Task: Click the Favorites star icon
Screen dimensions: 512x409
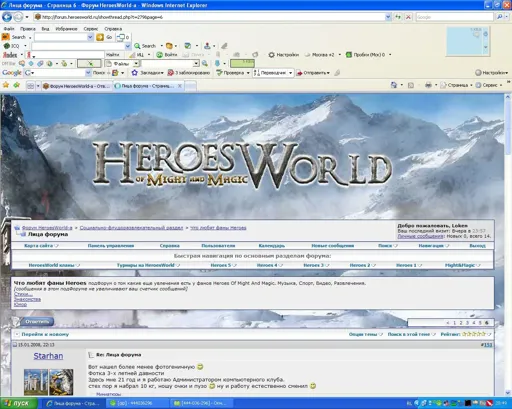Action: tap(6, 85)
